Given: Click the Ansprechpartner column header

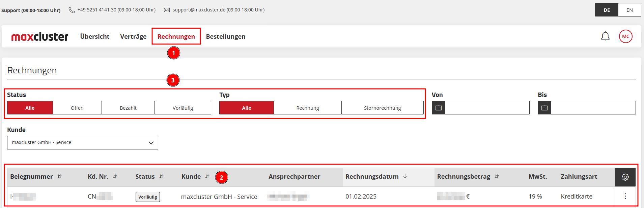Looking at the screenshot, I should coord(295,177).
